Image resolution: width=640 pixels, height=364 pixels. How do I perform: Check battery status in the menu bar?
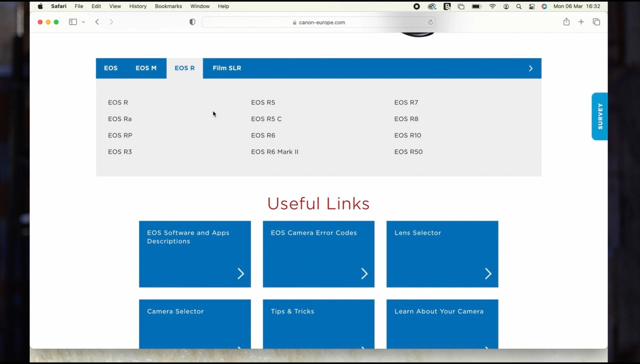click(x=476, y=6)
